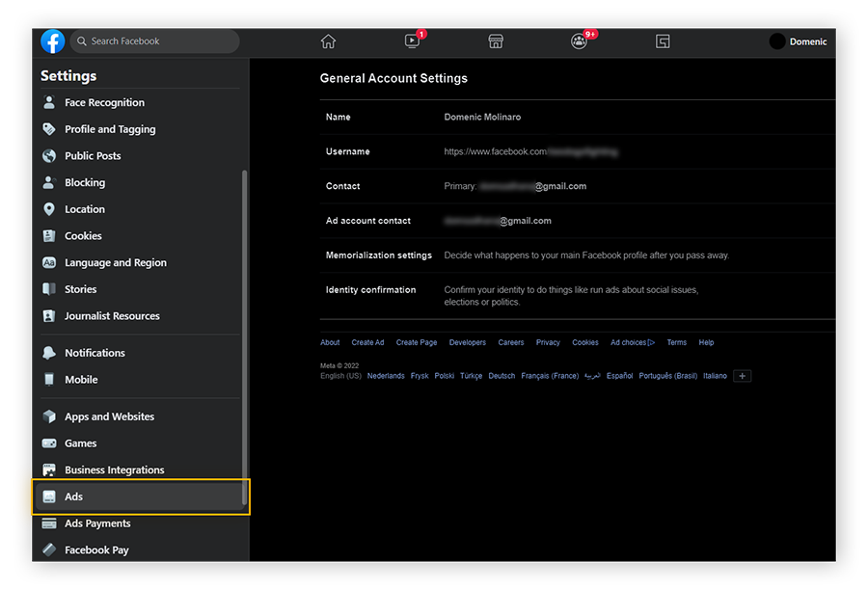Open the Gaming icon in top bar

pyautogui.click(x=663, y=41)
